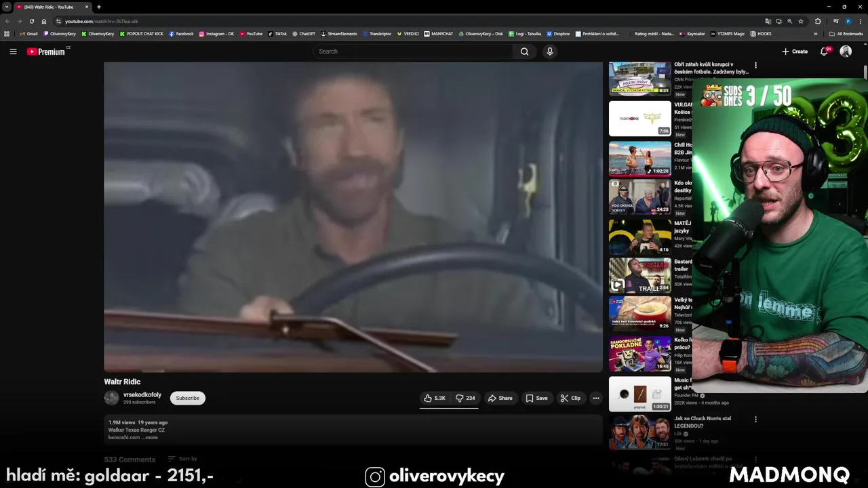Viewport: 868px width, 488px height.
Task: Open the YouTube hamburger guide menu
Action: (13, 52)
